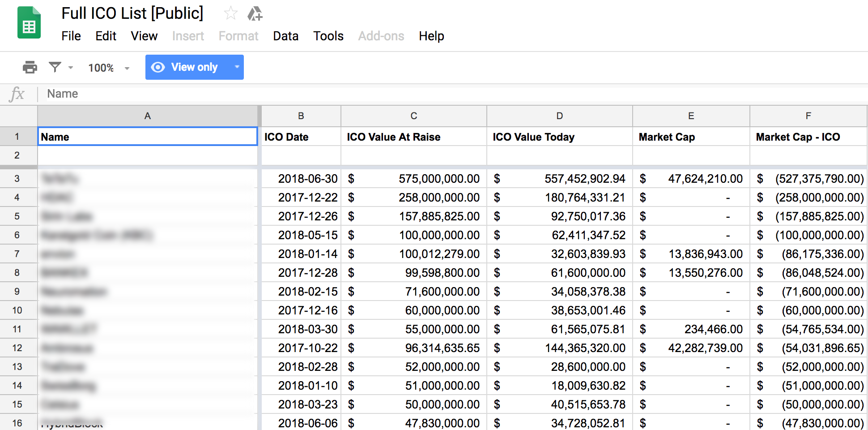Click the cell (527,375,790.00)

[x=808, y=179]
